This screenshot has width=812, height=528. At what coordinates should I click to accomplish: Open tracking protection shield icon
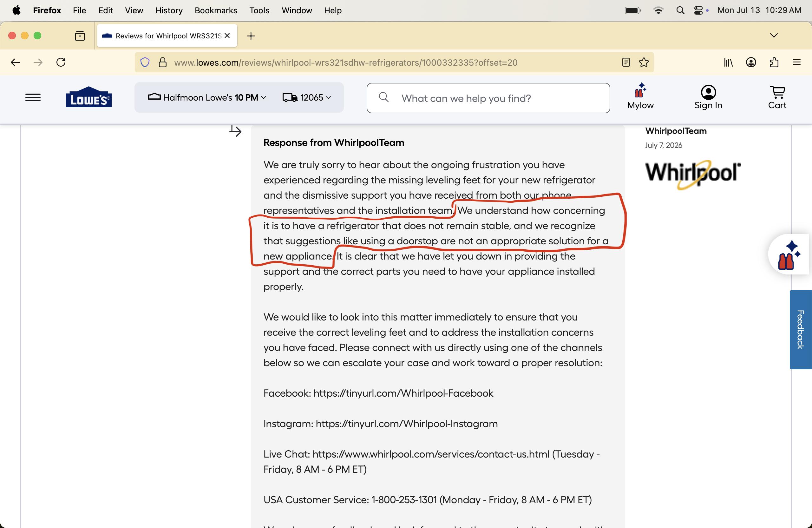(x=145, y=63)
